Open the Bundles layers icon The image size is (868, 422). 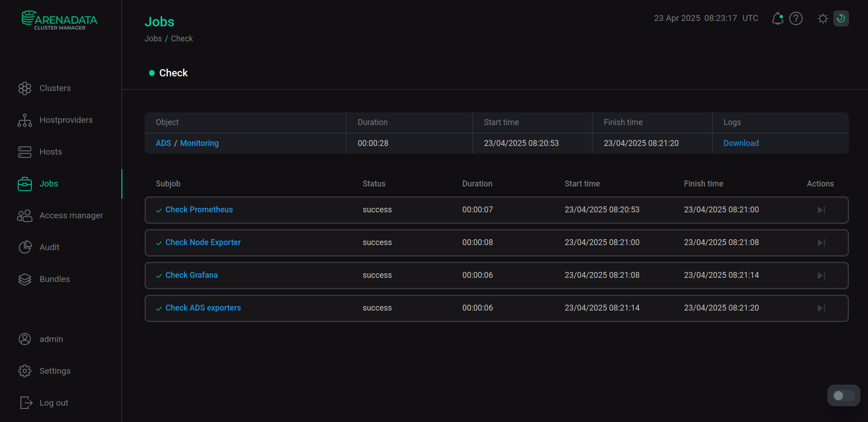25,279
